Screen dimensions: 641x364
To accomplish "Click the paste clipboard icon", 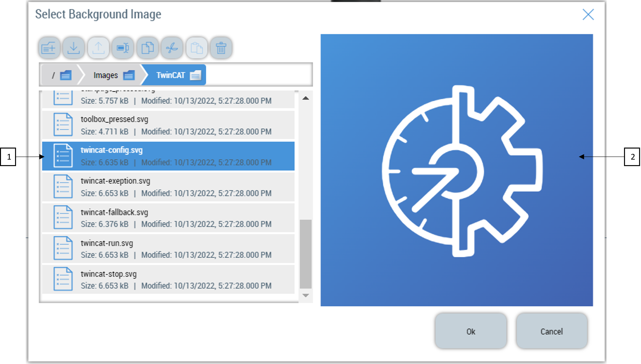I will pos(197,48).
